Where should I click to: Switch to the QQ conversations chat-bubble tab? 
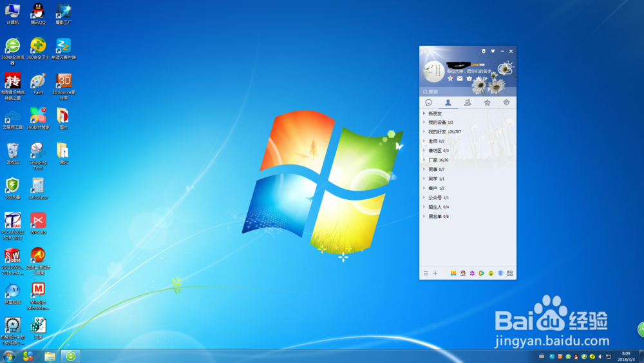point(429,103)
